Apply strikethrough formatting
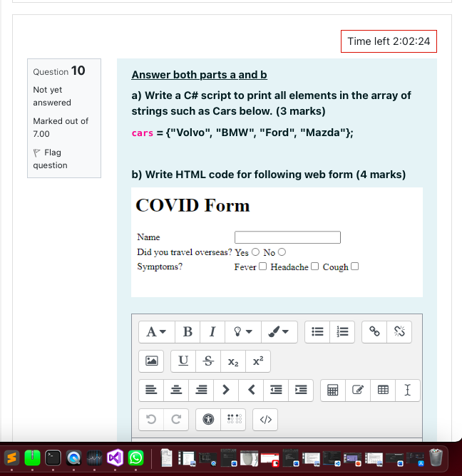Screen dimensions: 462x476 (x=208, y=361)
